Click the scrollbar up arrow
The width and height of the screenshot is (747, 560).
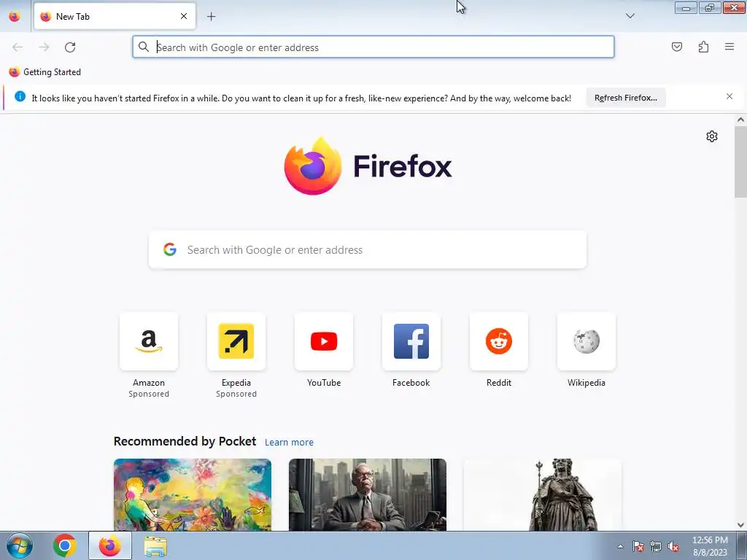pos(740,120)
